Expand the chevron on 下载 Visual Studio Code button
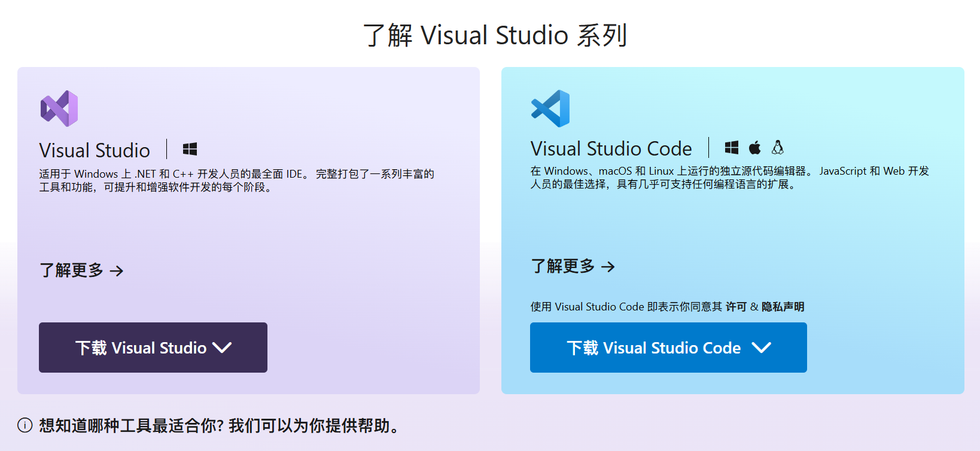The width and height of the screenshot is (980, 451). click(761, 348)
